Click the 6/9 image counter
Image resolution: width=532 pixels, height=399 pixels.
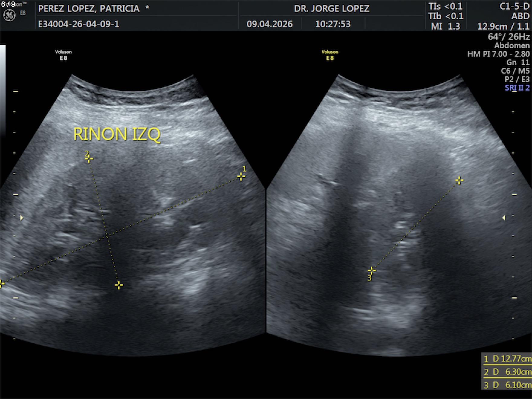click(8, 4)
